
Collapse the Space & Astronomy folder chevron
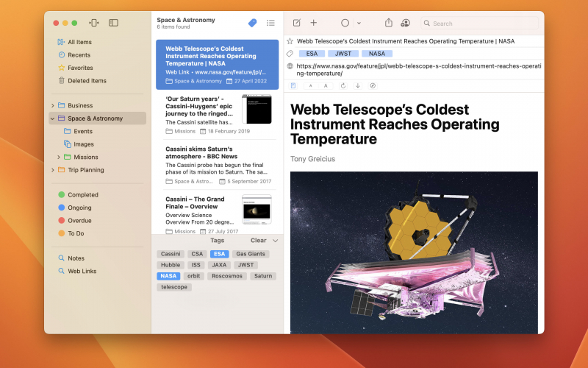52,118
